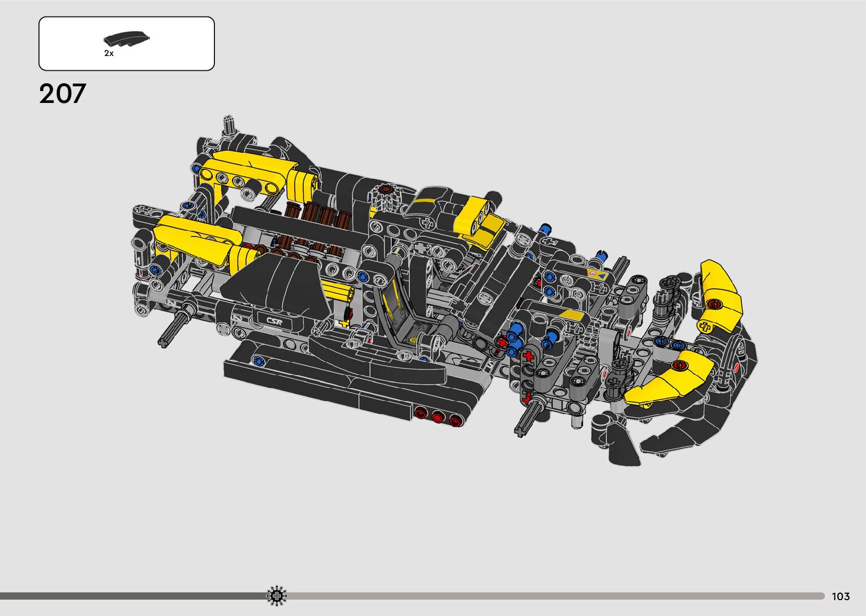Click the black curved panel in parts callout
Screen dimensions: 866x616
pos(127,40)
